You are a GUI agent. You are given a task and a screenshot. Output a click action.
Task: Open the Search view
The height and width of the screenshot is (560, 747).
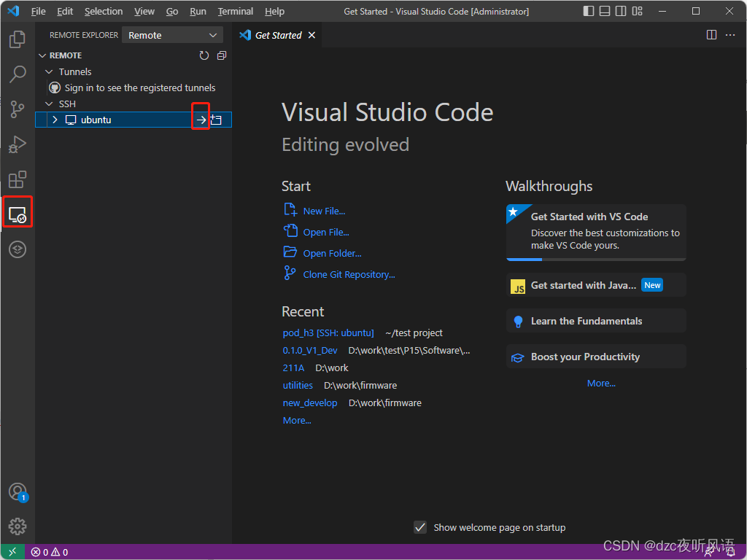(x=17, y=74)
